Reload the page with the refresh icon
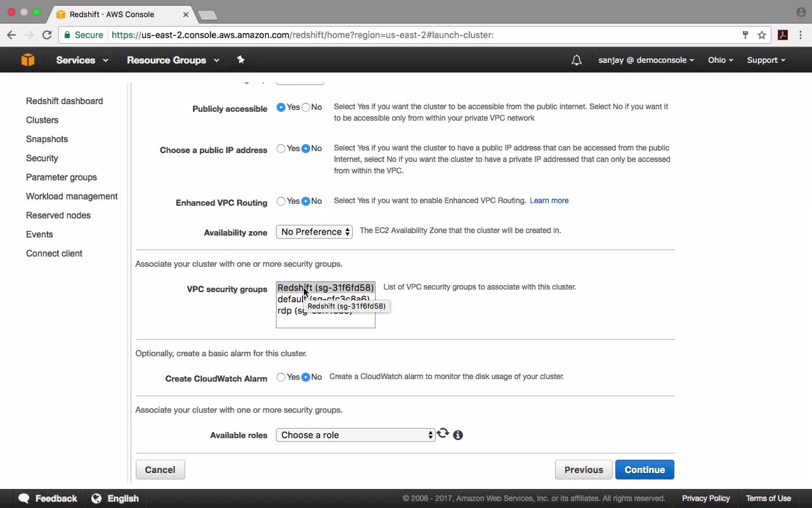This screenshot has width=812, height=508. tap(47, 35)
